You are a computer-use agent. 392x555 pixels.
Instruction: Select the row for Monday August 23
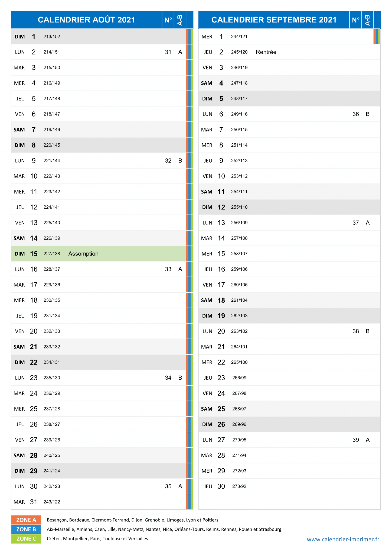pyautogui.click(x=99, y=378)
